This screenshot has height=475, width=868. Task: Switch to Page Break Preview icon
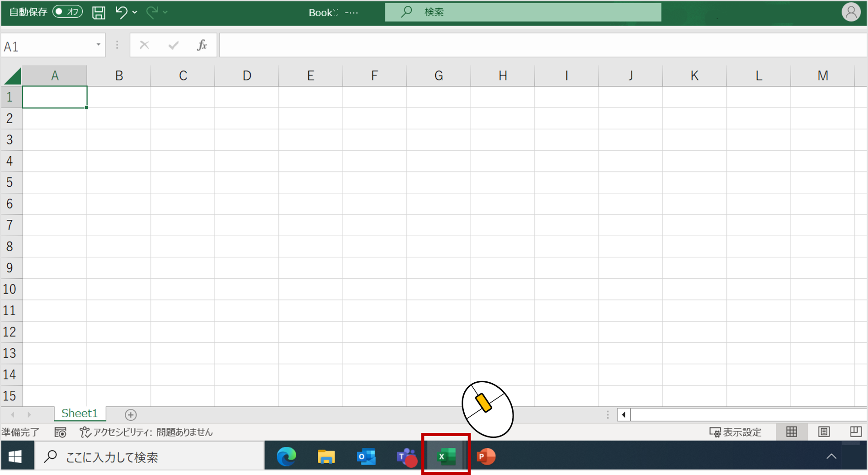[x=855, y=432]
